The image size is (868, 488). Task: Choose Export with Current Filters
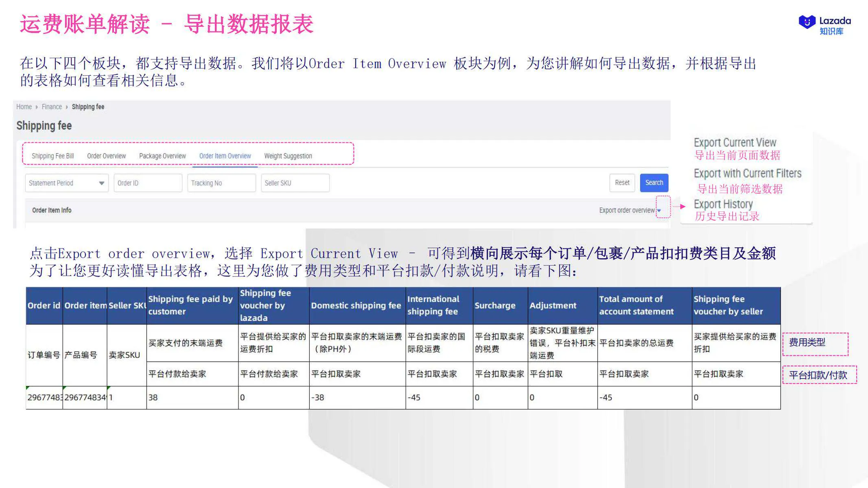[x=748, y=173]
